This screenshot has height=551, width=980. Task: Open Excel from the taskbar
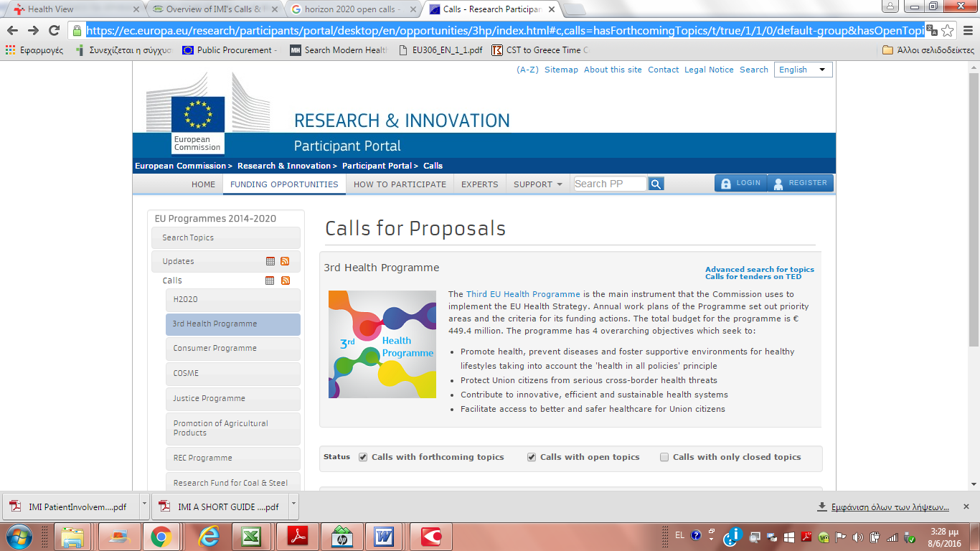point(250,536)
